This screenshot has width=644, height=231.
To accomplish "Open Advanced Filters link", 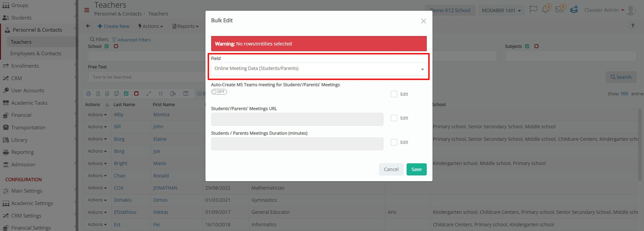I will tap(131, 40).
